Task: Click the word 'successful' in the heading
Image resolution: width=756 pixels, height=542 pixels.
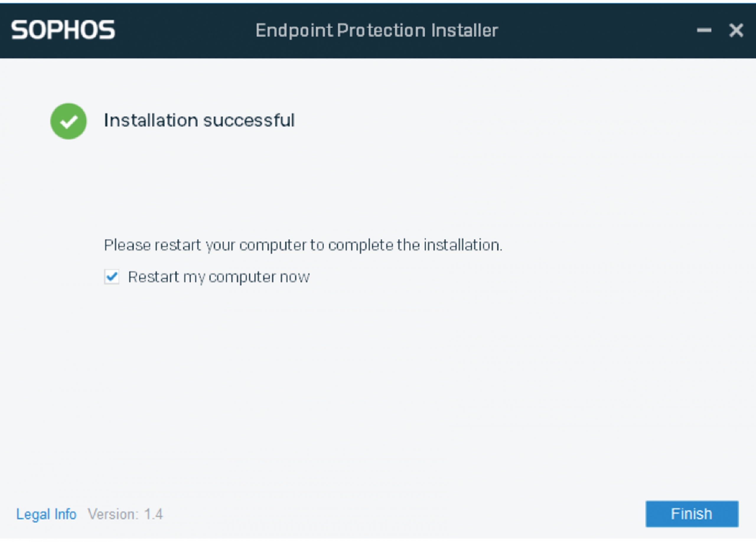Action: pos(249,120)
